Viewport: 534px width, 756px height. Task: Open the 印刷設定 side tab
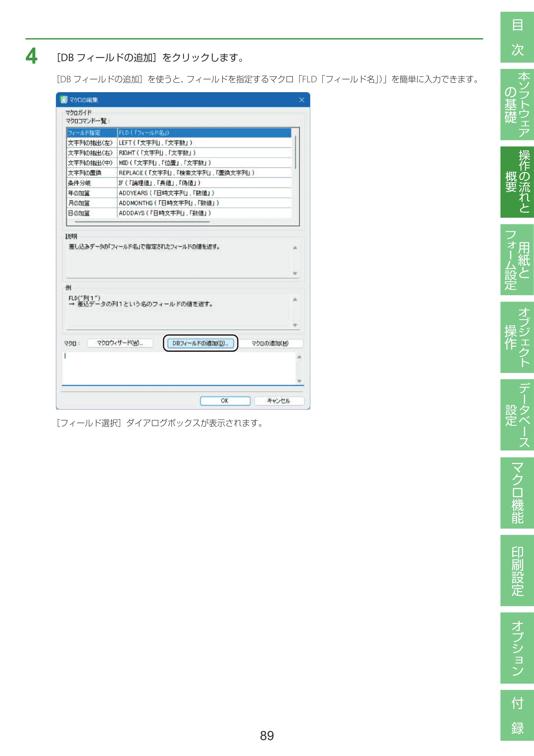517,571
